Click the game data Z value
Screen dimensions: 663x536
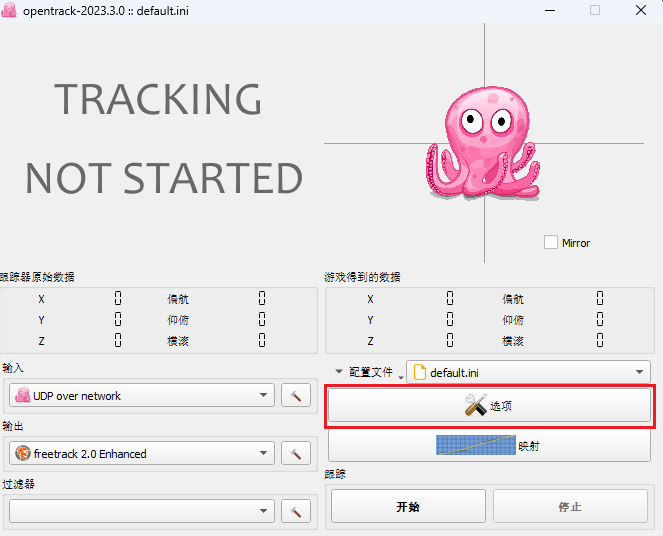(x=450, y=340)
